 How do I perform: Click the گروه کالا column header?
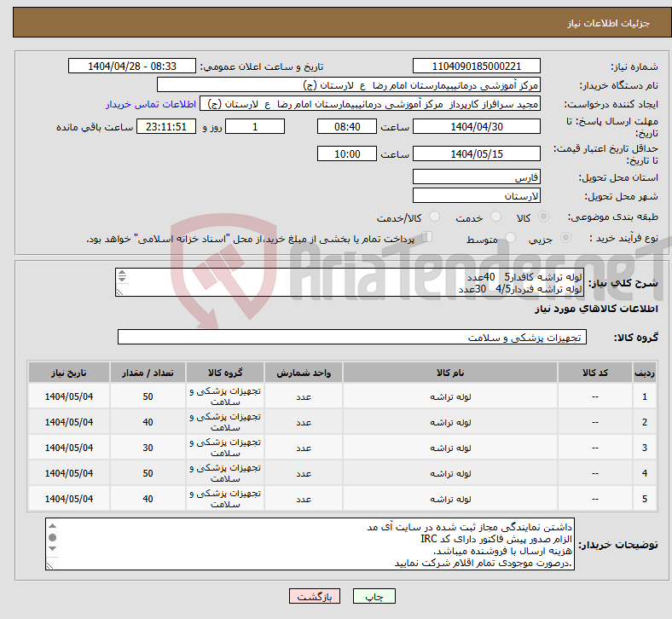click(225, 373)
